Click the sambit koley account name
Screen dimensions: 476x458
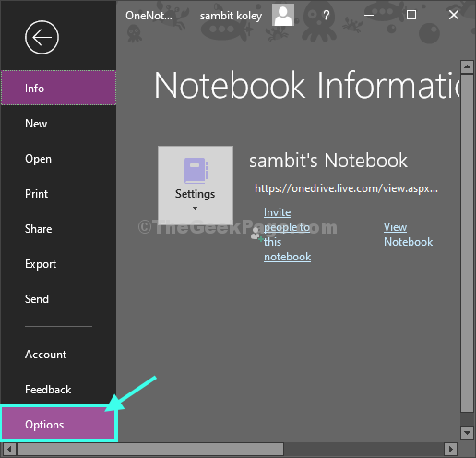(231, 16)
